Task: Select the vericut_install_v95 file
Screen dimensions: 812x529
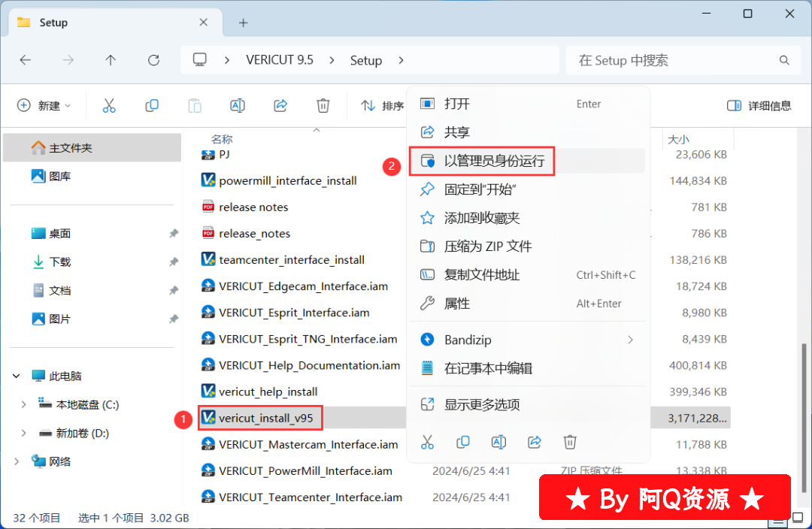Action: point(265,418)
